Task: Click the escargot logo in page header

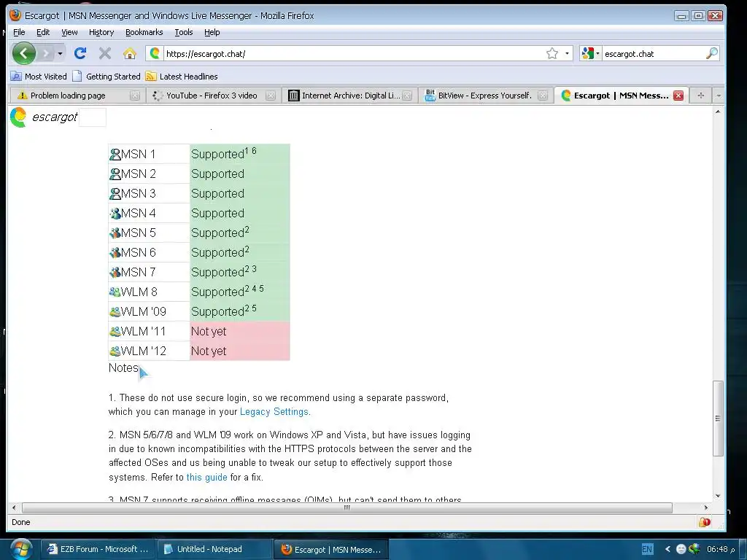Action: [44, 117]
